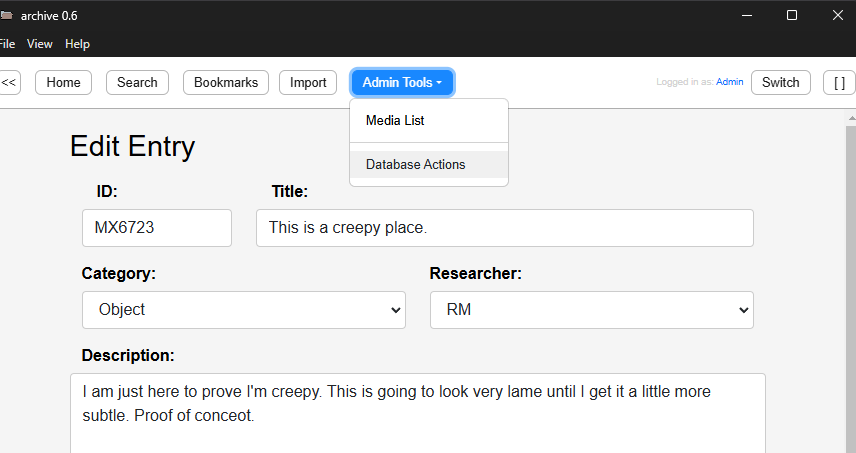
Task: Click the Admin user link
Action: pyautogui.click(x=729, y=82)
